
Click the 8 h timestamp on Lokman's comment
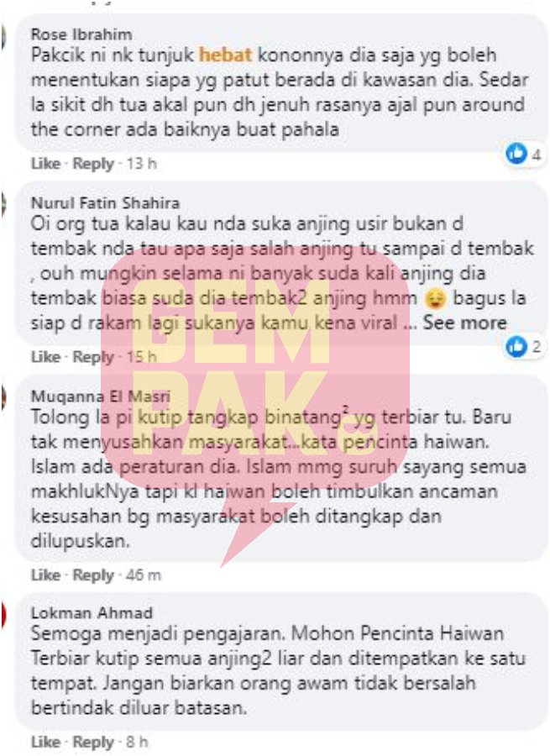point(137,742)
